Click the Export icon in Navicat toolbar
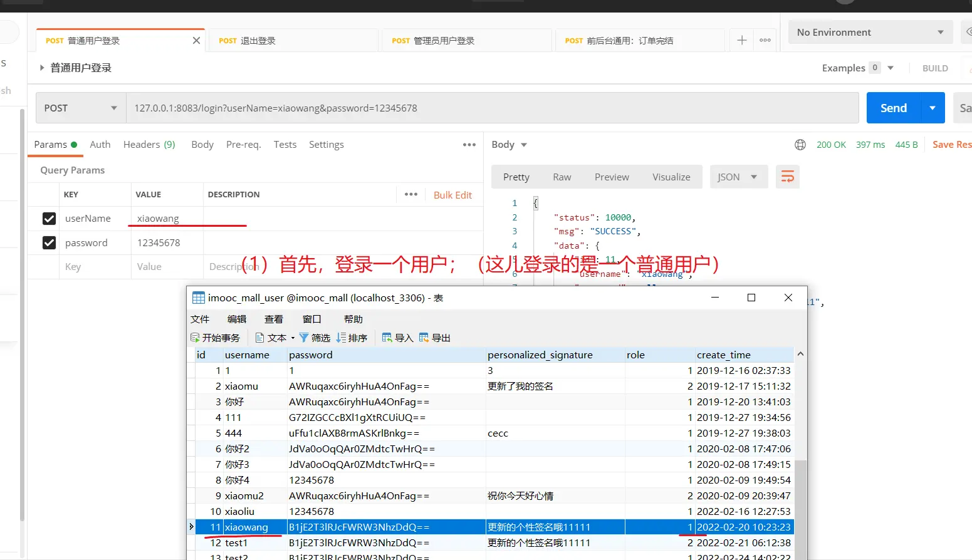 click(x=424, y=338)
